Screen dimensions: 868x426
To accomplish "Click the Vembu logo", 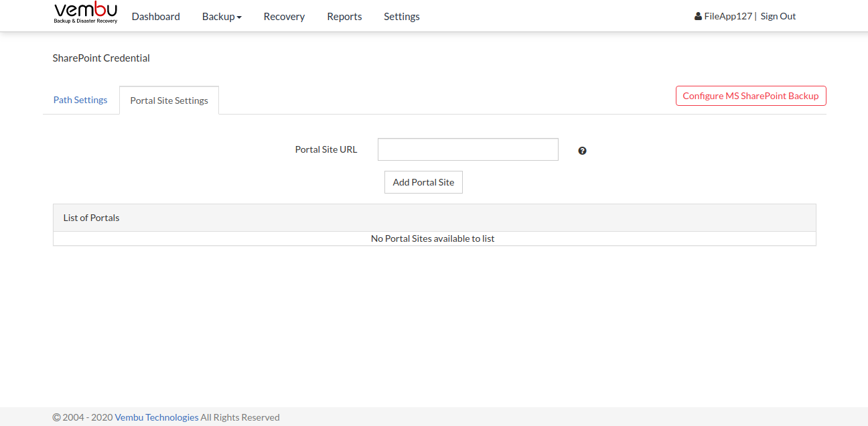I will click(86, 13).
